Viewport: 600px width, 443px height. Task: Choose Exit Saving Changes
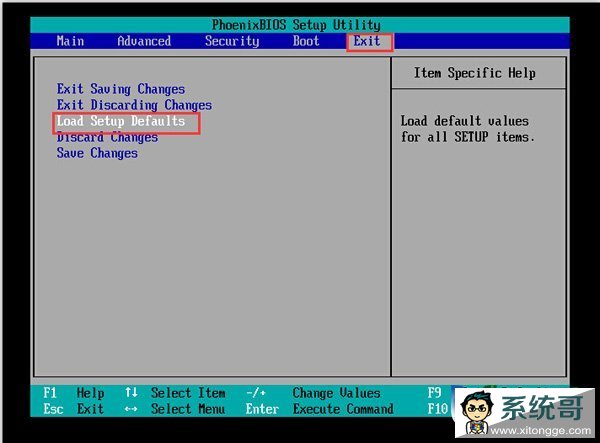tap(121, 89)
